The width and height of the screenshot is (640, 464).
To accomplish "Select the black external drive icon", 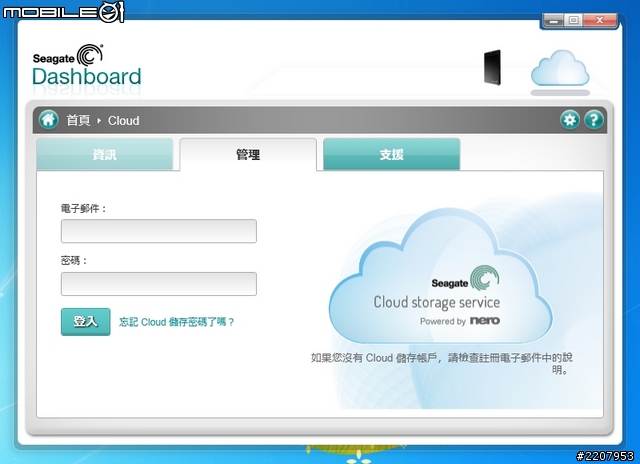I will click(492, 67).
